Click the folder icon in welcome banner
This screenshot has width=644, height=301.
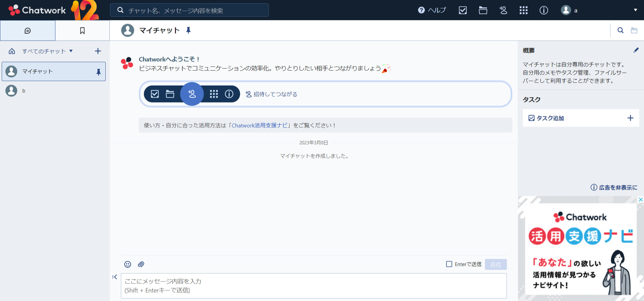tap(170, 94)
